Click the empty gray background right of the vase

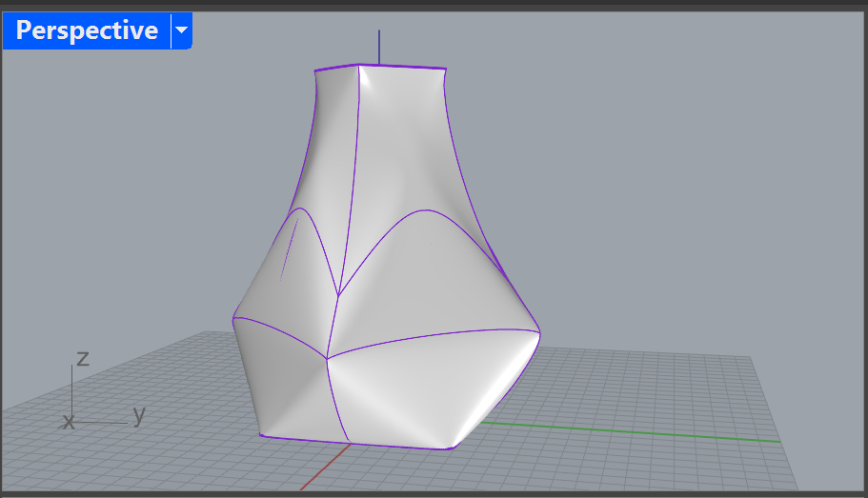686,190
